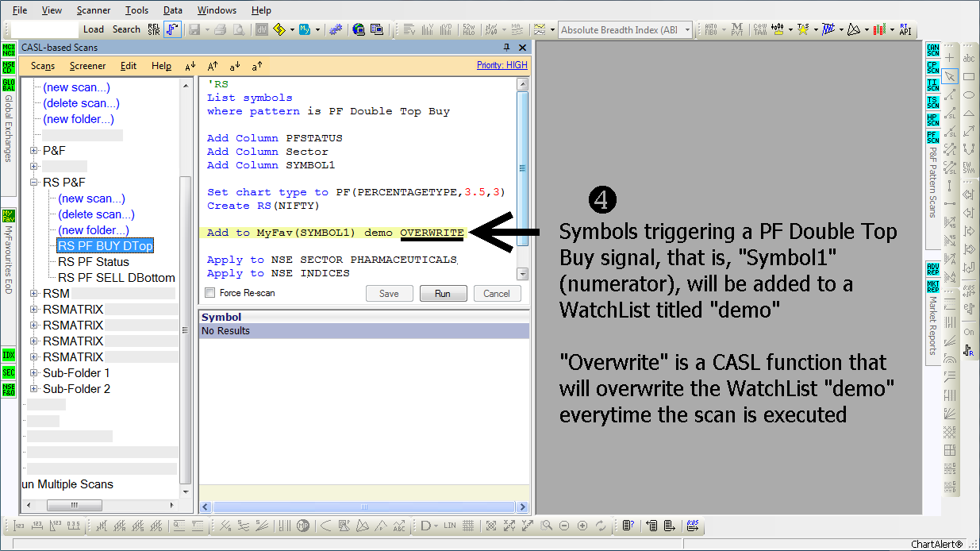Click the globe monitor toolbar icon
The width and height of the screenshot is (980, 551).
359,29
